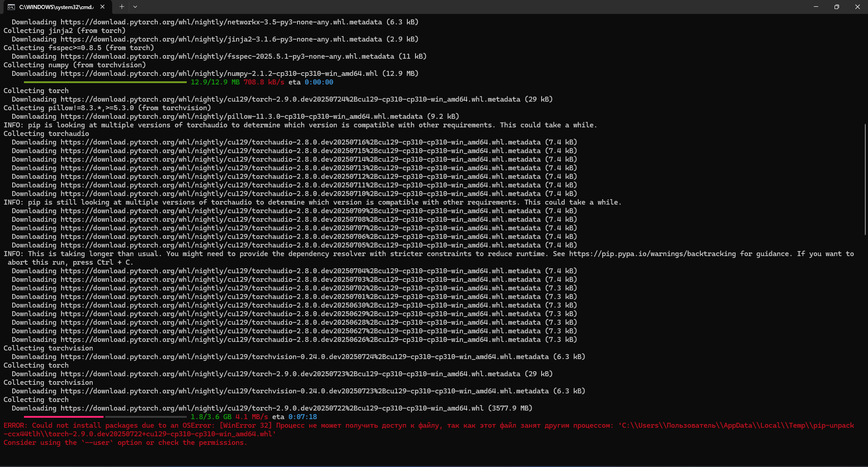
Task: Click the torch dev20250722 wheel download URL
Action: point(272,408)
